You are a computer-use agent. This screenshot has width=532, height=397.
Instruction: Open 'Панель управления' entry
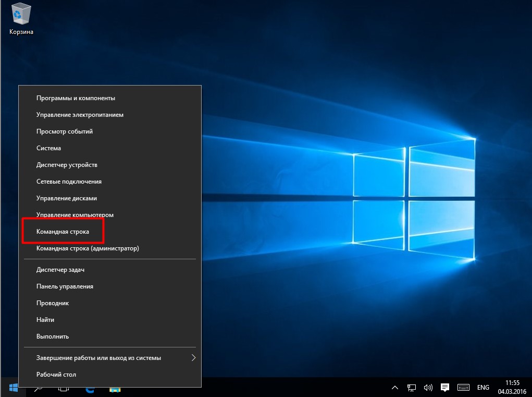point(65,286)
